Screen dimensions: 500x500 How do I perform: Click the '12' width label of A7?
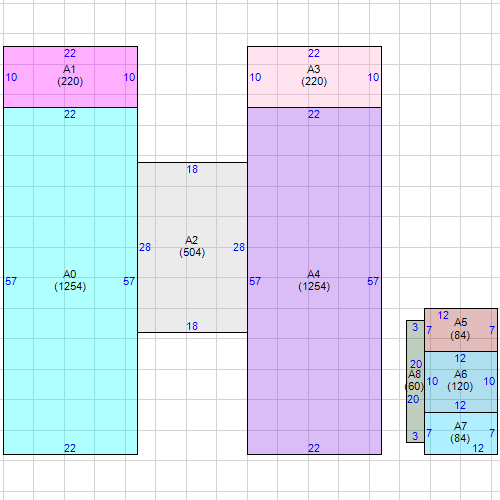pos(478,448)
